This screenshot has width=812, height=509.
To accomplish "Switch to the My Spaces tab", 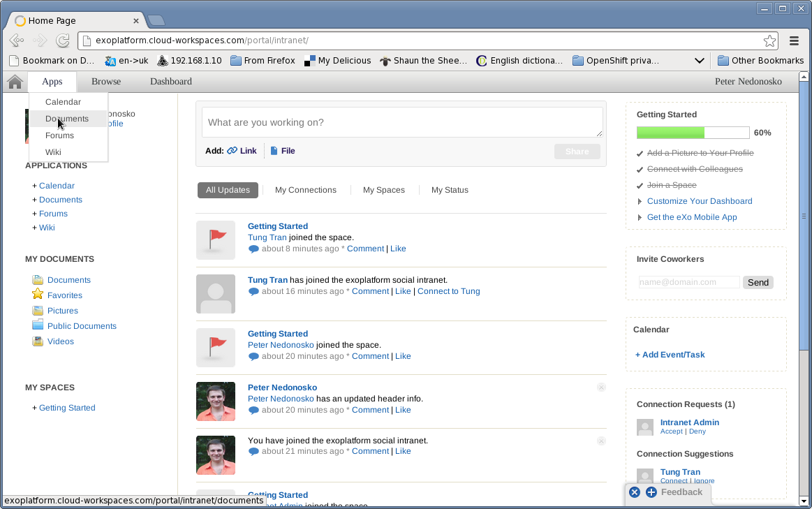I will coord(384,190).
